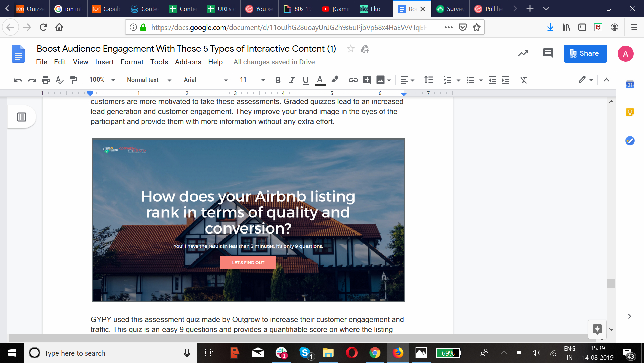Open the Format menu
This screenshot has width=644, height=363.
pos(132,62)
